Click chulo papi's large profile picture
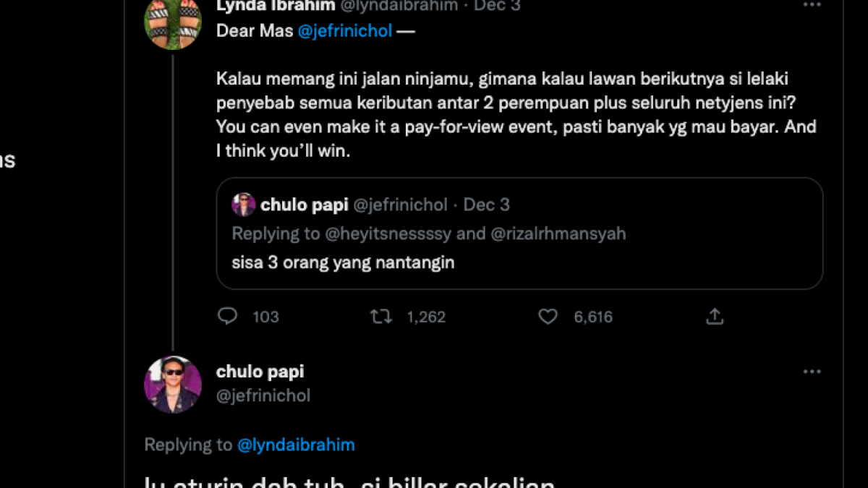The image size is (868, 488). 173,383
